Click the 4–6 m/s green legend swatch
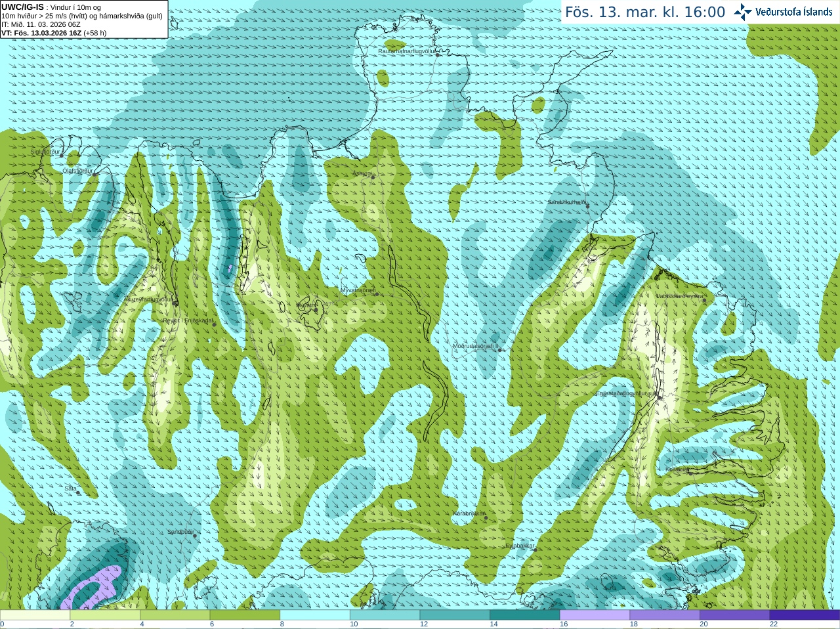The width and height of the screenshot is (840, 629). tap(175, 615)
